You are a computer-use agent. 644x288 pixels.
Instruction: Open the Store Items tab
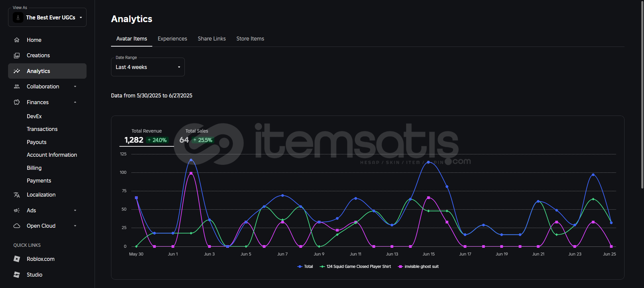click(250, 39)
